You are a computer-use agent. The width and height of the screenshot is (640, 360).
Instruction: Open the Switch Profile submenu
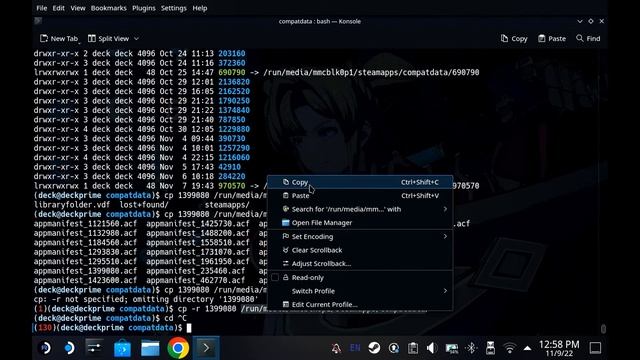[x=360, y=291]
